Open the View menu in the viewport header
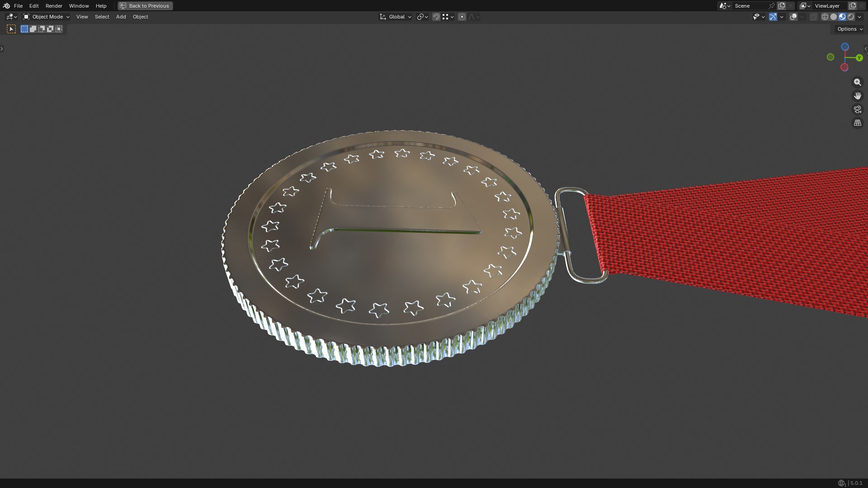The height and width of the screenshot is (488, 868). point(82,17)
